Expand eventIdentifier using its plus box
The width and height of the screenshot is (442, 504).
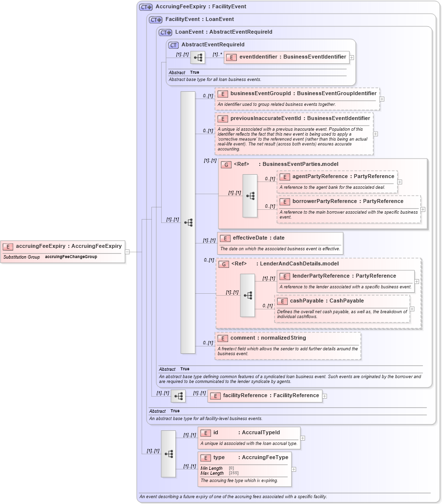(351, 57)
